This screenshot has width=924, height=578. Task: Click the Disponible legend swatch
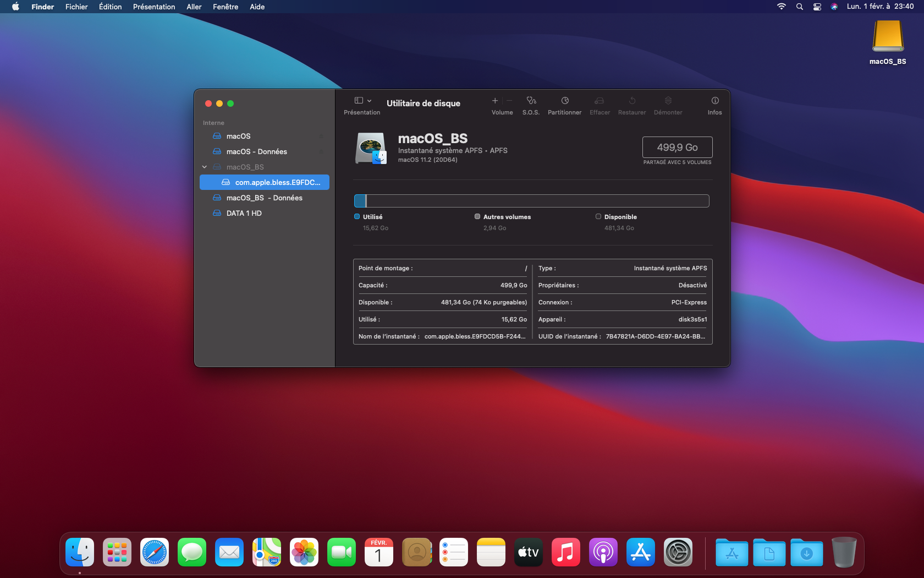[x=598, y=216]
